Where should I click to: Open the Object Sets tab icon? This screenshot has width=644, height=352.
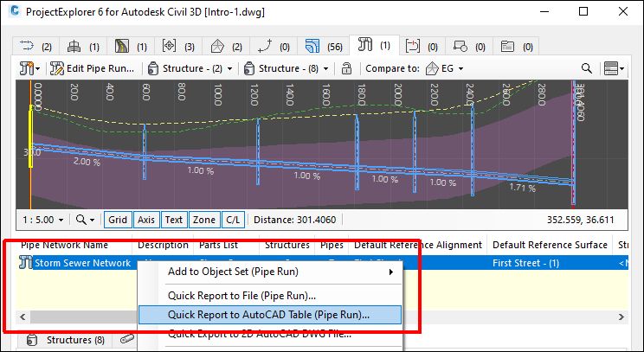(507, 47)
